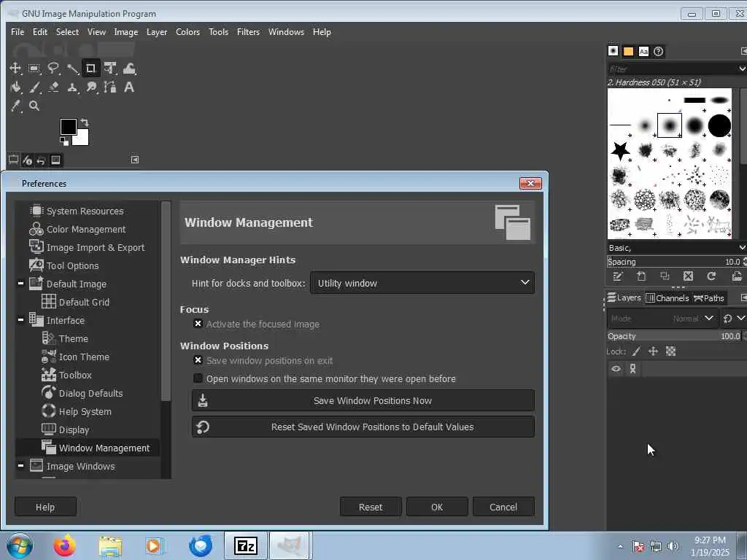This screenshot has height=560, width=747.
Task: Open brush as image icon
Action: [x=737, y=276]
